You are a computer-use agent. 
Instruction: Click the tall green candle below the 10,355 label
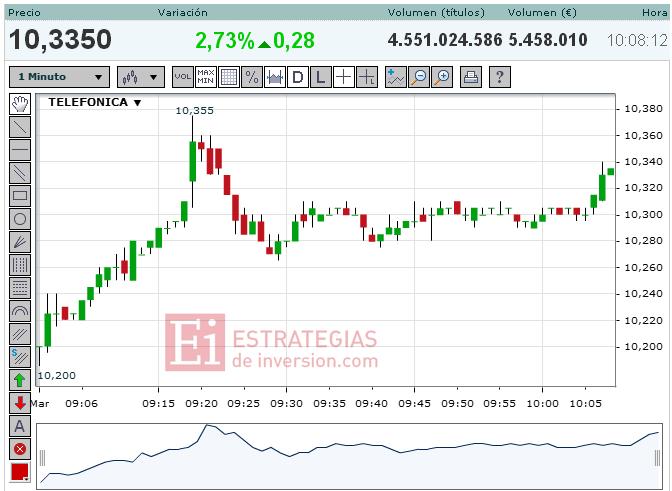pos(192,161)
